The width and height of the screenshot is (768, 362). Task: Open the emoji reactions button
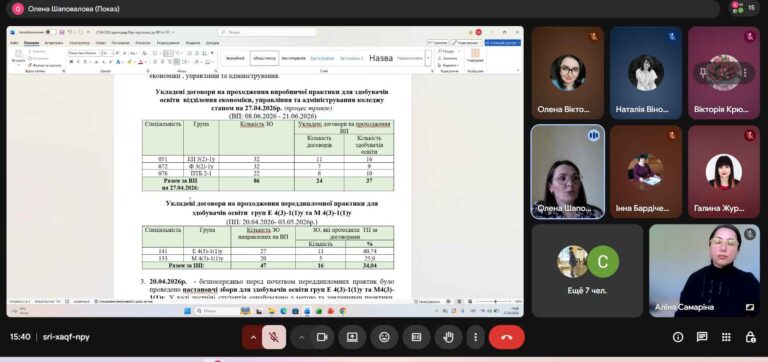coord(384,337)
